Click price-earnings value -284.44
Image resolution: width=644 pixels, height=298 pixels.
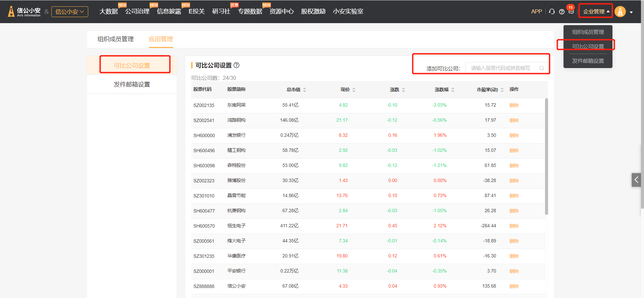pyautogui.click(x=488, y=226)
